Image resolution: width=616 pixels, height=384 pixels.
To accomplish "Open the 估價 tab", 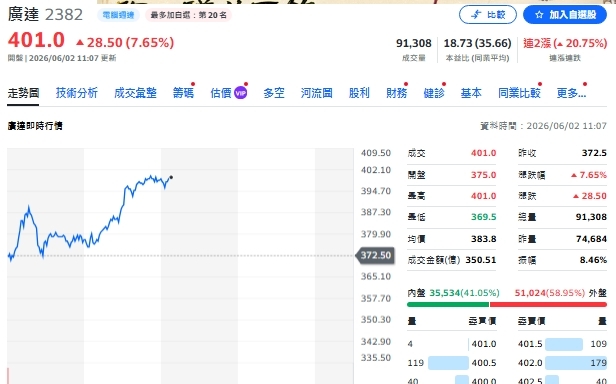I will coord(221,93).
